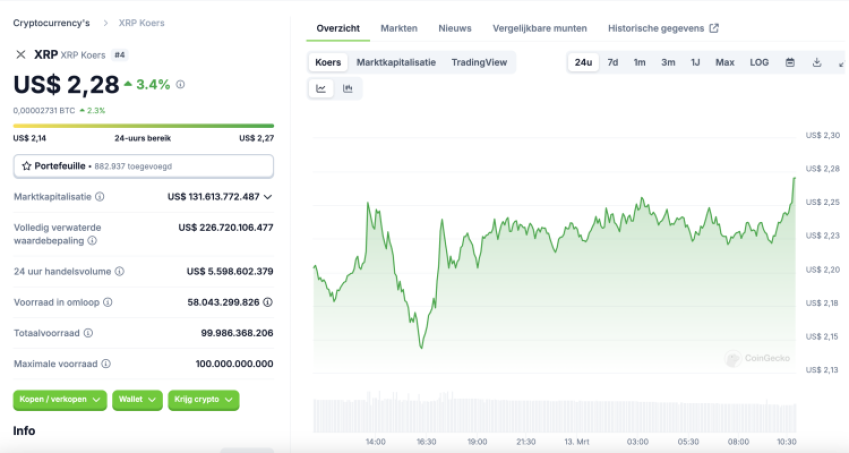Click the star icon in Portefeuille button
This screenshot has width=849, height=453.
coord(27,166)
